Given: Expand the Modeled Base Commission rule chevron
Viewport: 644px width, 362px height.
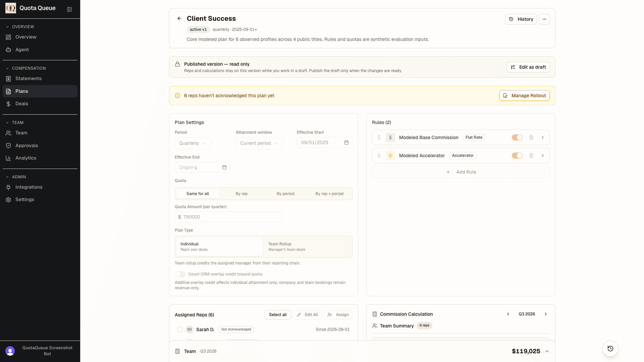Looking at the screenshot, I should [543, 137].
